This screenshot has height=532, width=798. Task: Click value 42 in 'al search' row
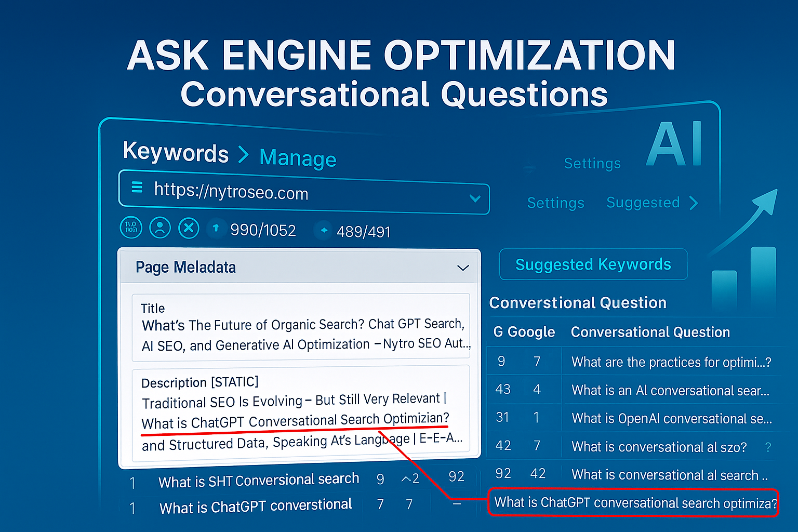(x=538, y=473)
